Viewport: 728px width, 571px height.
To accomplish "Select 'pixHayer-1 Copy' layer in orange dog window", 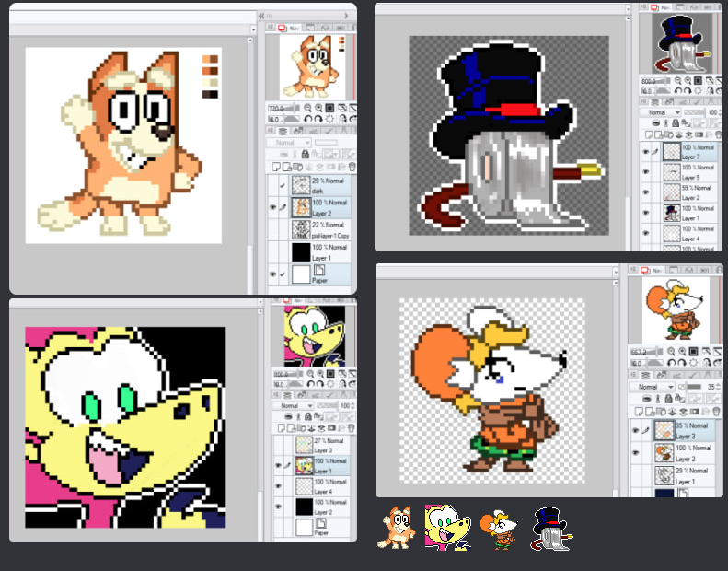I will click(x=320, y=229).
